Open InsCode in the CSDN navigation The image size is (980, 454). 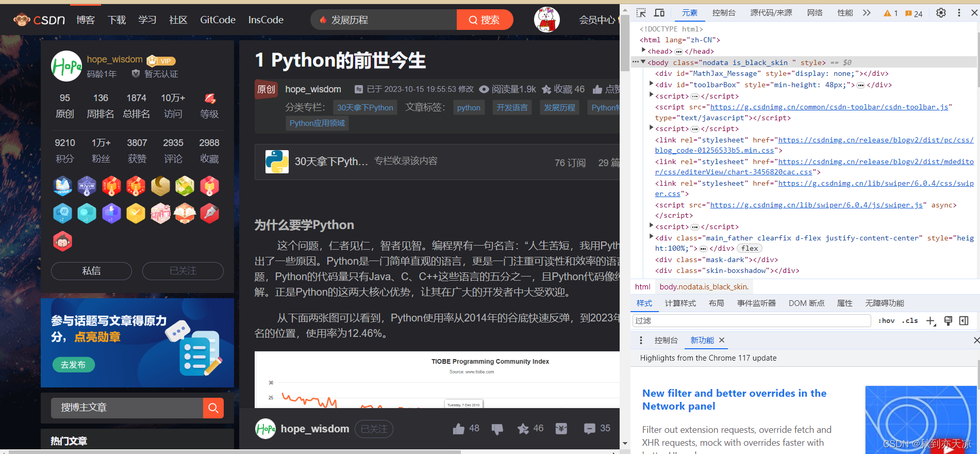tap(266, 20)
